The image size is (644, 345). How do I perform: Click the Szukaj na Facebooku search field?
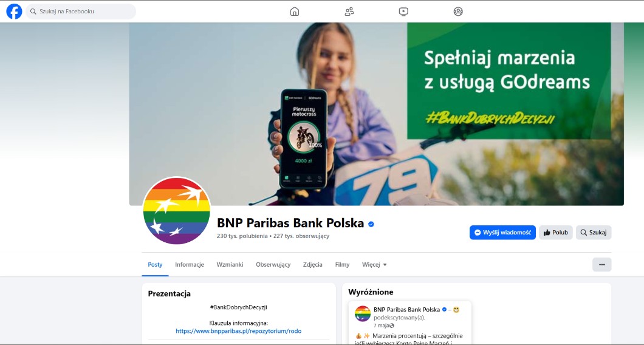click(x=81, y=12)
